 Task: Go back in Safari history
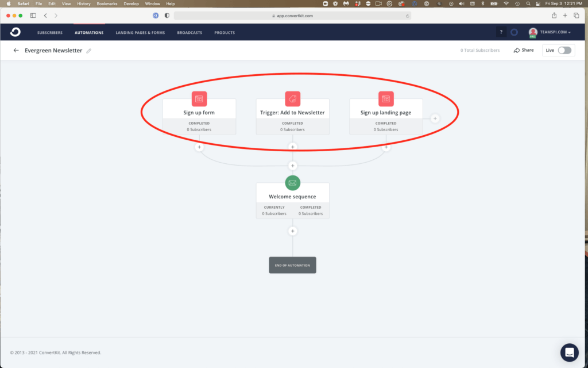[45, 16]
